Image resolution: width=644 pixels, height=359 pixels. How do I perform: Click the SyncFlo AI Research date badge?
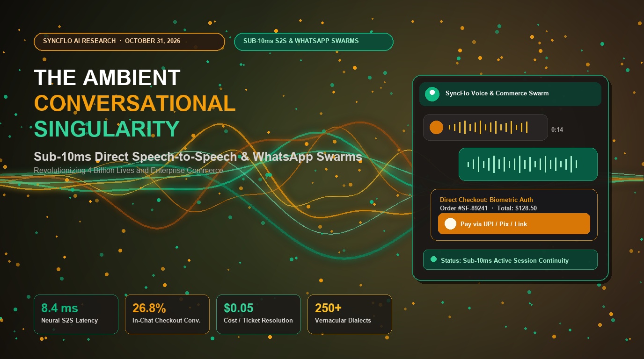[x=129, y=41]
